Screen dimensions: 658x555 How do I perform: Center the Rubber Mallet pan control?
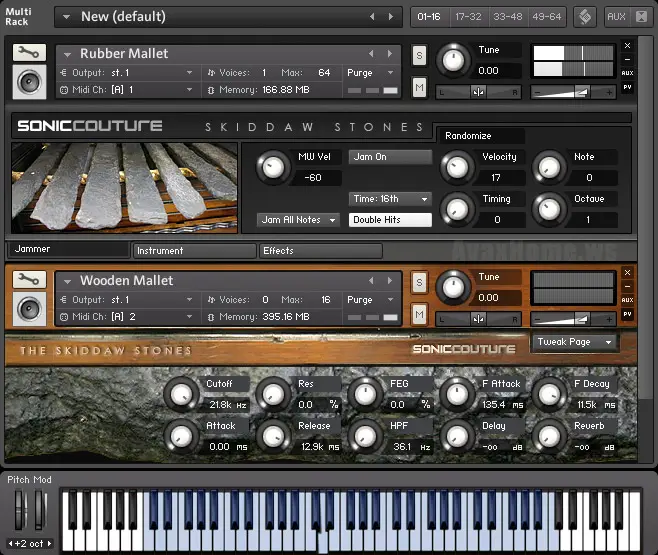tap(478, 92)
